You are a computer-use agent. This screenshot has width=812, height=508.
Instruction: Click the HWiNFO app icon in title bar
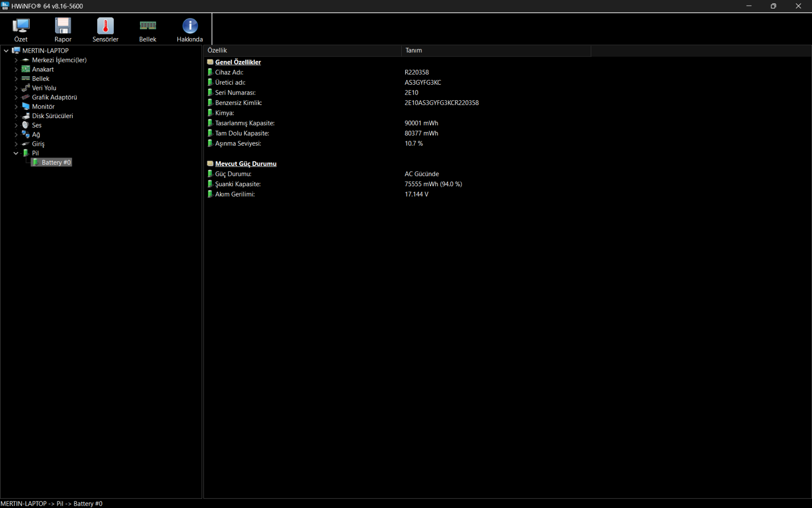tap(5, 6)
